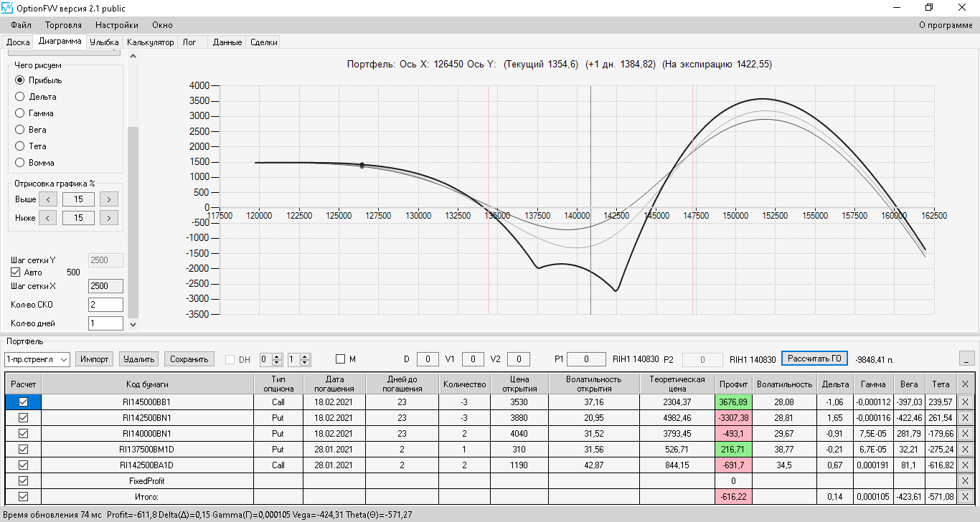Click the OptionFVV app icon in title bar
980x522 pixels.
[7, 8]
